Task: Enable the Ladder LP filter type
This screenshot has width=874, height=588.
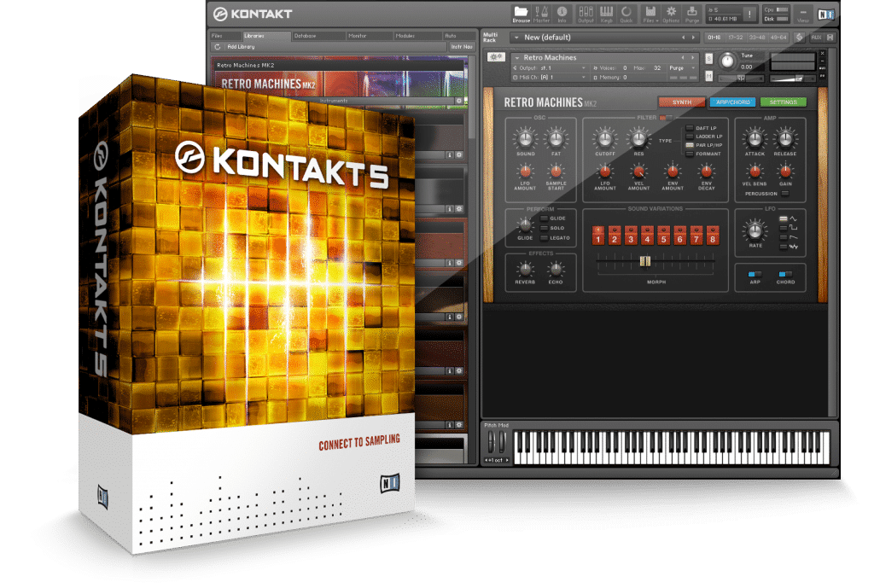Action: tap(690, 137)
